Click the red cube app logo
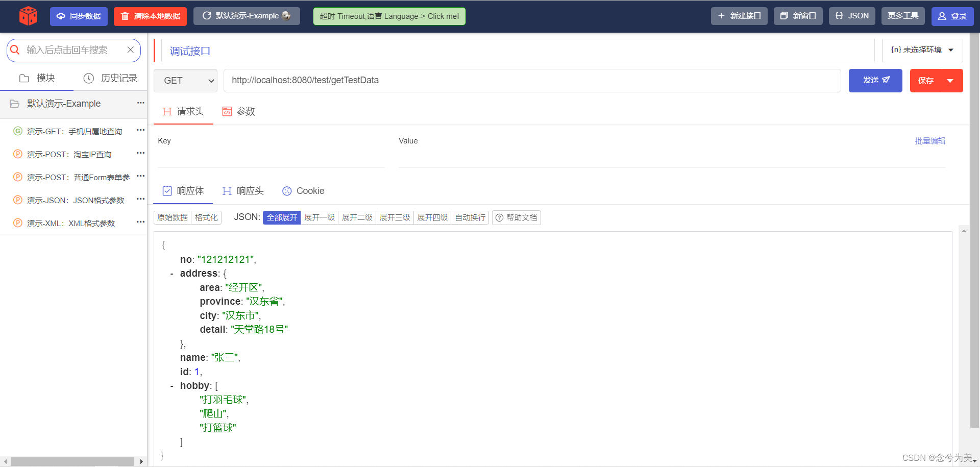Viewport: 980px width, 467px height. [29, 16]
